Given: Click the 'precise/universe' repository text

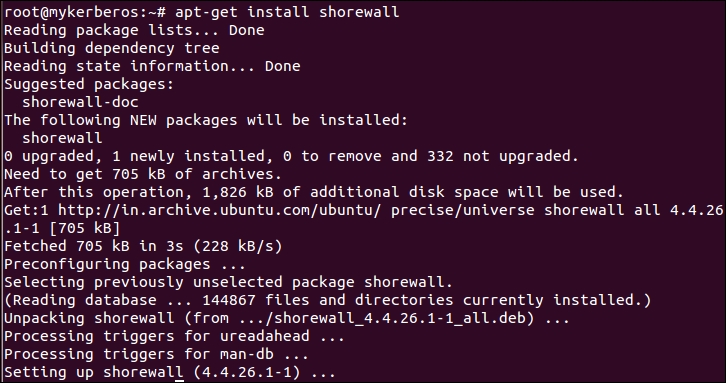Looking at the screenshot, I should (x=463, y=211).
